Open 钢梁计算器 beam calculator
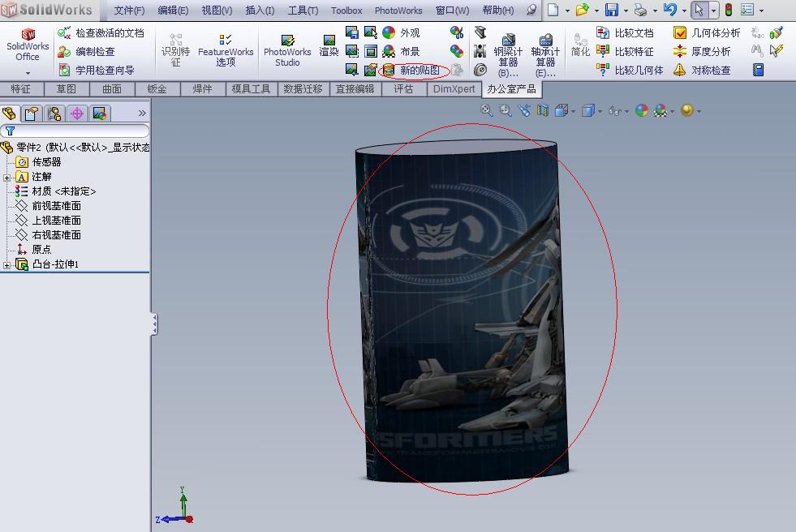 click(508, 55)
